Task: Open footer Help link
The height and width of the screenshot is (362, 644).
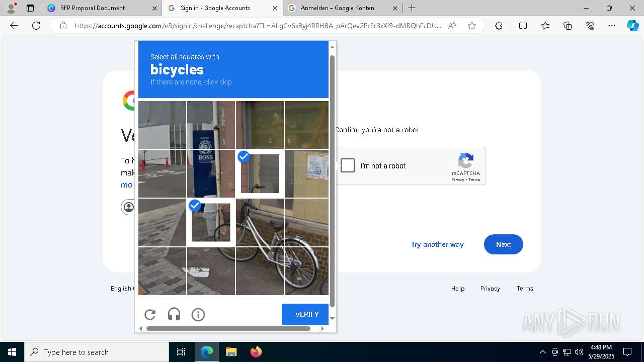Action: coord(458,288)
